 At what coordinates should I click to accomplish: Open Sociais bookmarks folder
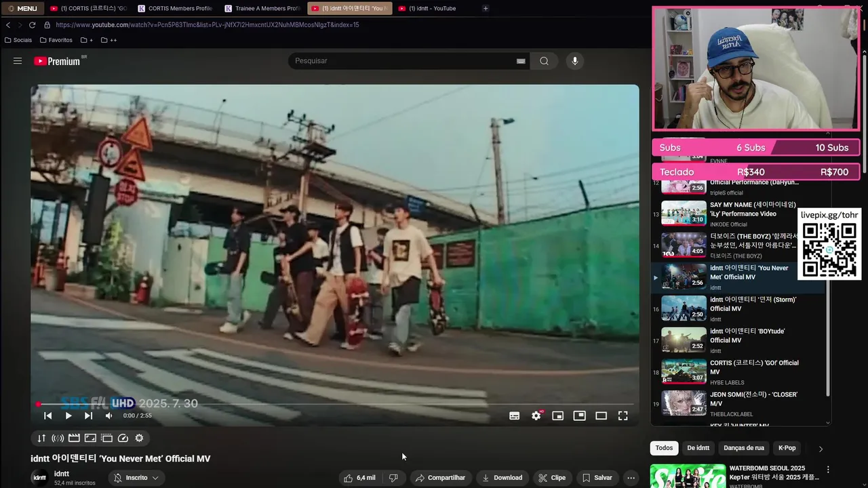pos(18,40)
